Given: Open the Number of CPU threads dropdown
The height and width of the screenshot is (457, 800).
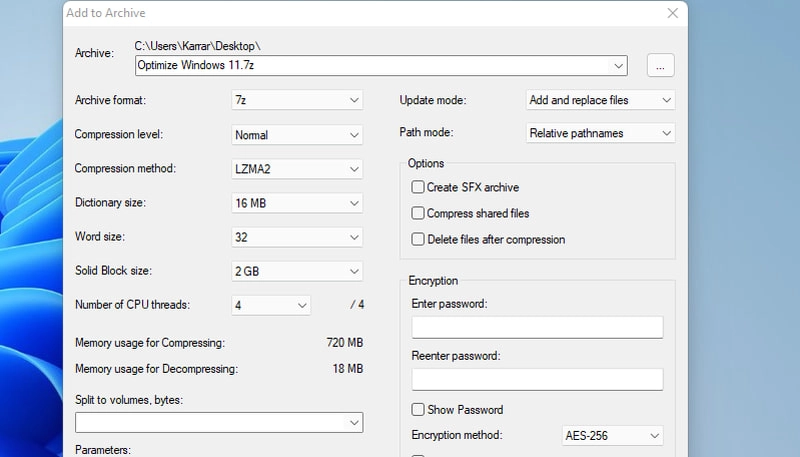Looking at the screenshot, I should tap(271, 305).
